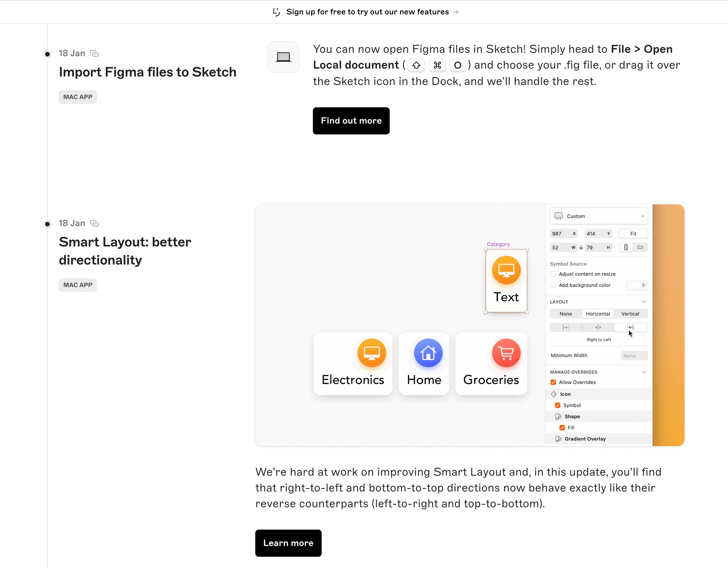Collapse the MANAGE OVERRIDES section

pos(644,372)
